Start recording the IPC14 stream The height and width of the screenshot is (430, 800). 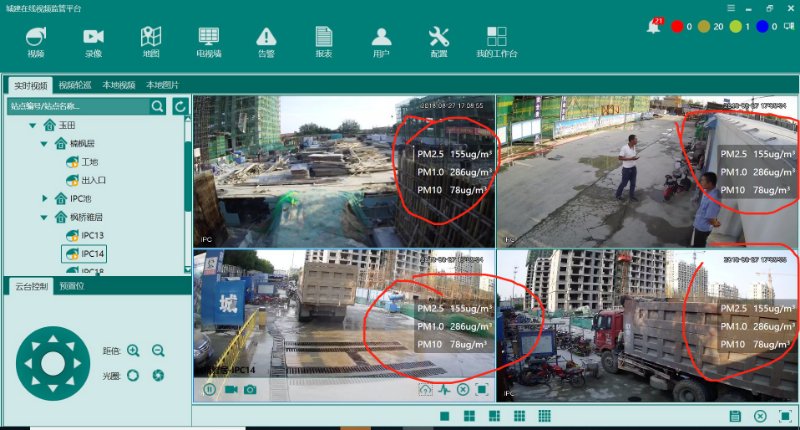point(231,390)
